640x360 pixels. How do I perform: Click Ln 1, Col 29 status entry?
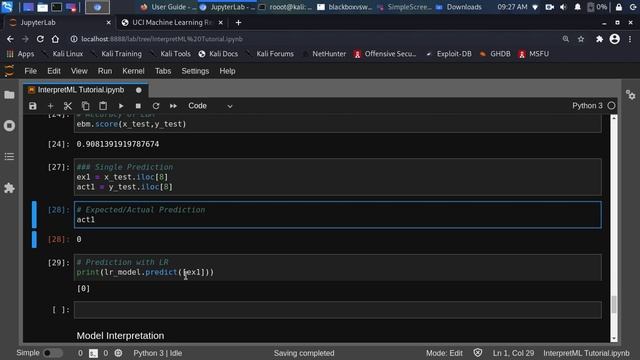[513, 353]
